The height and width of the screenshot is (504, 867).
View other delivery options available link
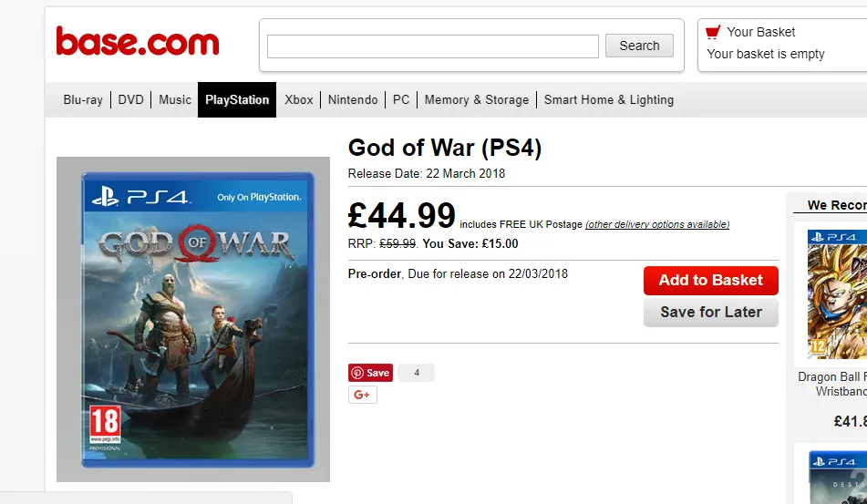[x=657, y=224]
